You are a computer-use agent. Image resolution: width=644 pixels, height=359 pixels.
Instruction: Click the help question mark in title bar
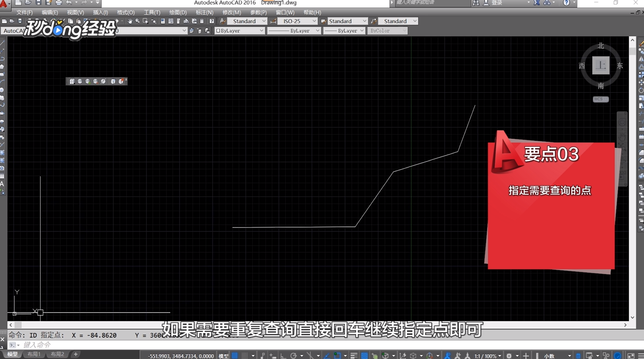(566, 3)
